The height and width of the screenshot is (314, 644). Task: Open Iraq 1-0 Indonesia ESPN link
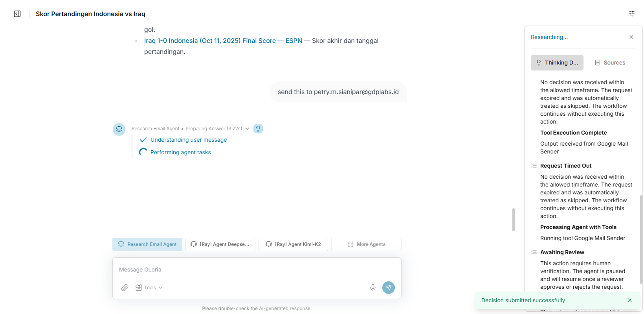coord(223,41)
